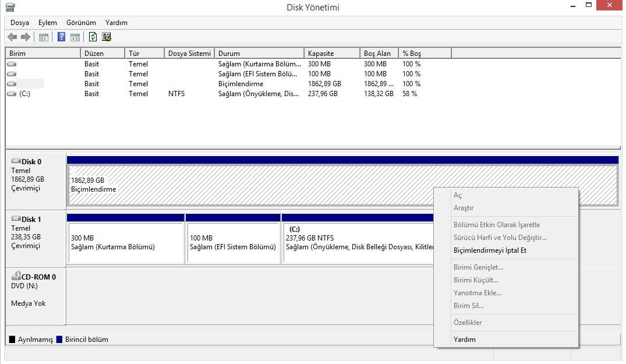
Task: Click the Araştır context menu entry
Action: click(x=464, y=208)
